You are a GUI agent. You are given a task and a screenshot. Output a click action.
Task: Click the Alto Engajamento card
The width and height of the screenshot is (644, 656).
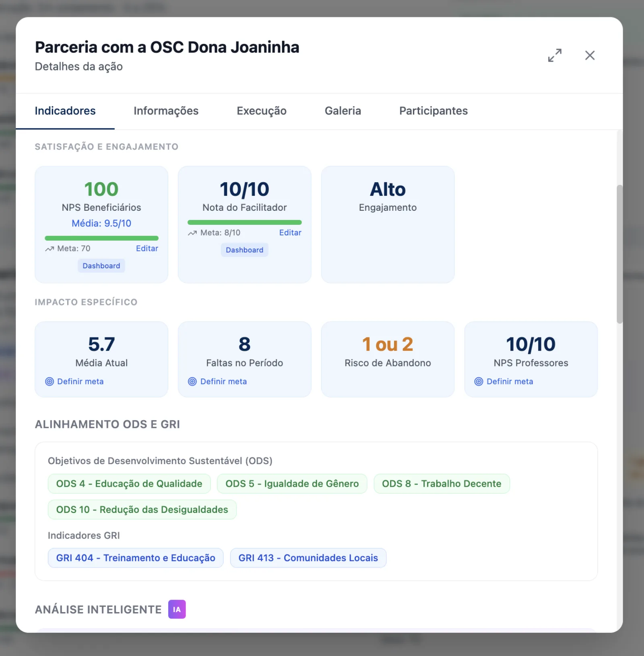[388, 224]
